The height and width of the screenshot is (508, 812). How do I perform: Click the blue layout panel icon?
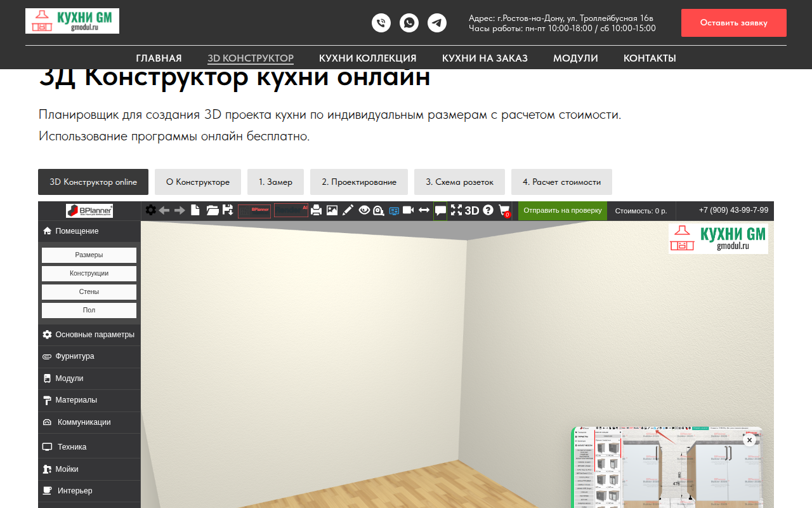coord(394,210)
